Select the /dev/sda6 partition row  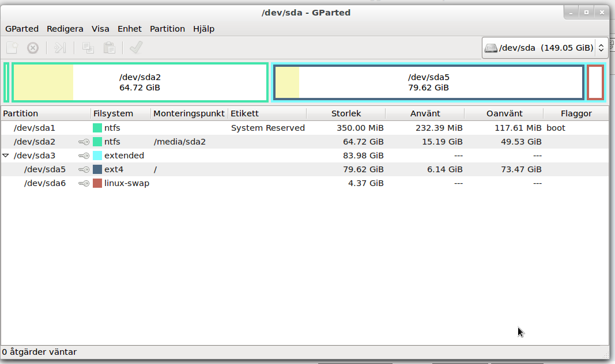point(305,183)
